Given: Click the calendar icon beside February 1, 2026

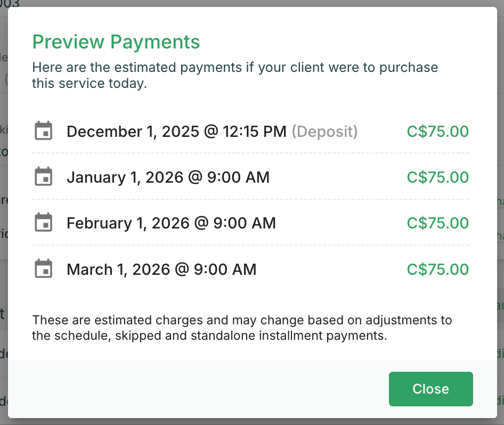Looking at the screenshot, I should 43,223.
